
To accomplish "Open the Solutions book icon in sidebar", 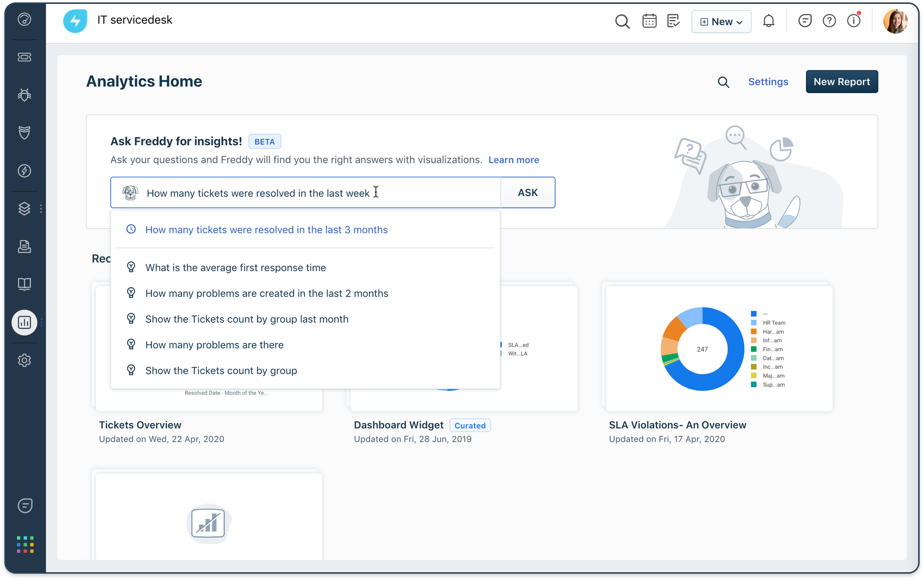I will coord(24,284).
